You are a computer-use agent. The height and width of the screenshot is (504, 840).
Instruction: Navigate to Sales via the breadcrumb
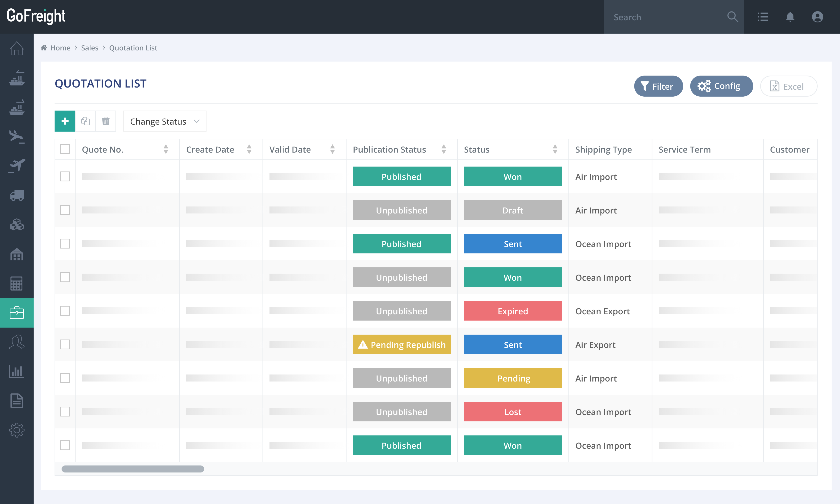[90, 48]
